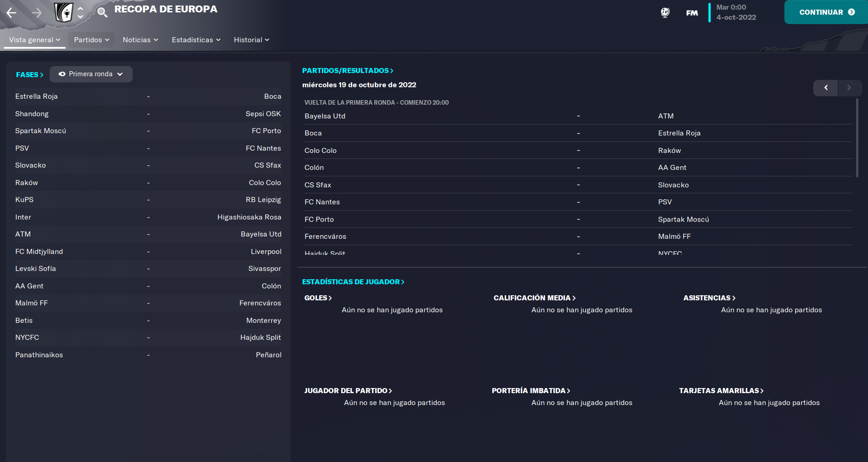Image resolution: width=868 pixels, height=462 pixels.
Task: Select Betis in phases list
Action: (24, 321)
